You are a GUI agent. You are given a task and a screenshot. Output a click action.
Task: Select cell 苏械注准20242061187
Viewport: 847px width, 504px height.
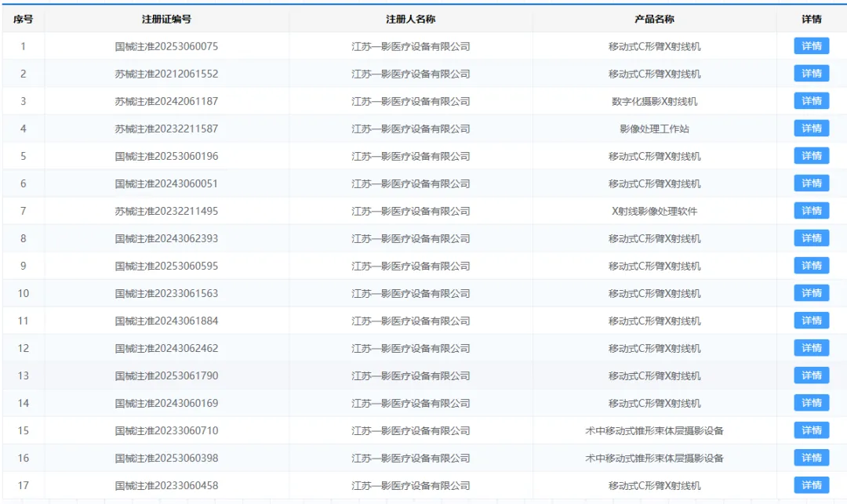point(166,101)
